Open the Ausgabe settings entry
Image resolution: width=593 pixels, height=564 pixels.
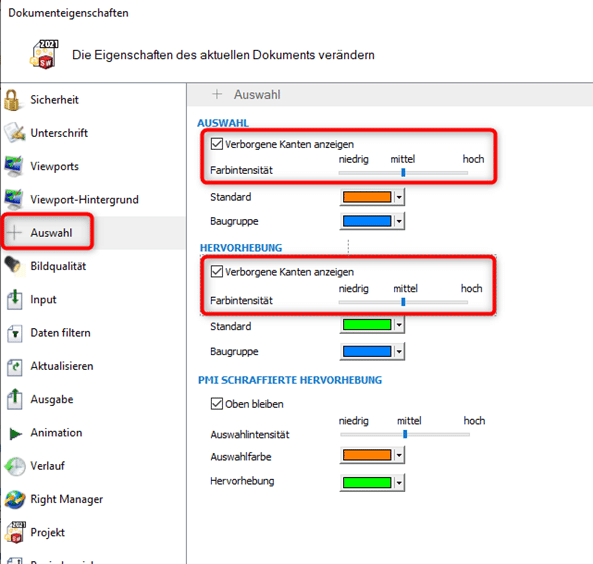point(52,399)
